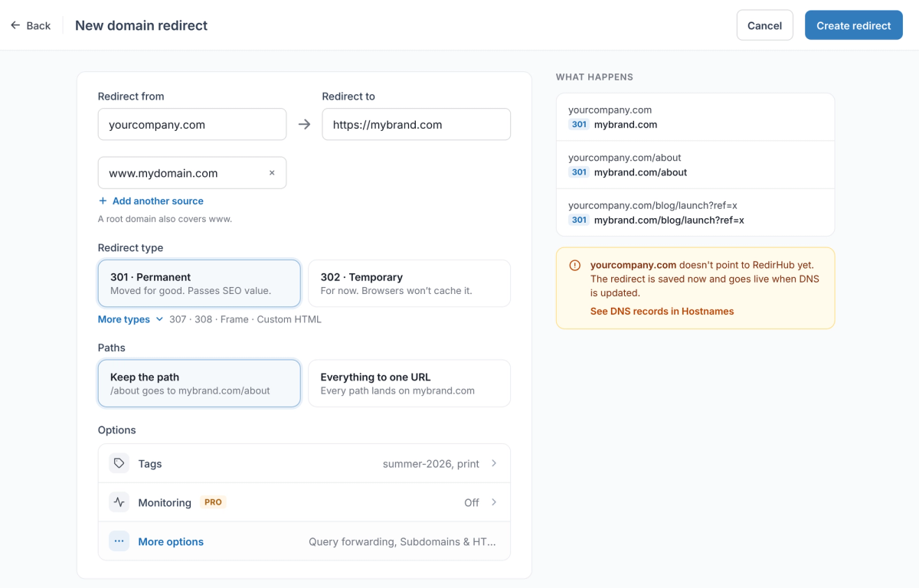This screenshot has height=588, width=919.
Task: Click the Tags label icon
Action: coord(119,463)
